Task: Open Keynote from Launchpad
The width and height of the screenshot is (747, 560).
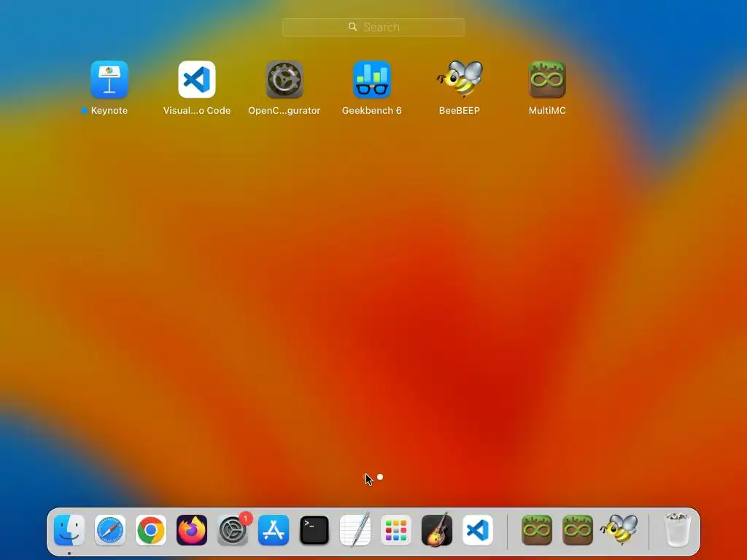Action: (109, 79)
